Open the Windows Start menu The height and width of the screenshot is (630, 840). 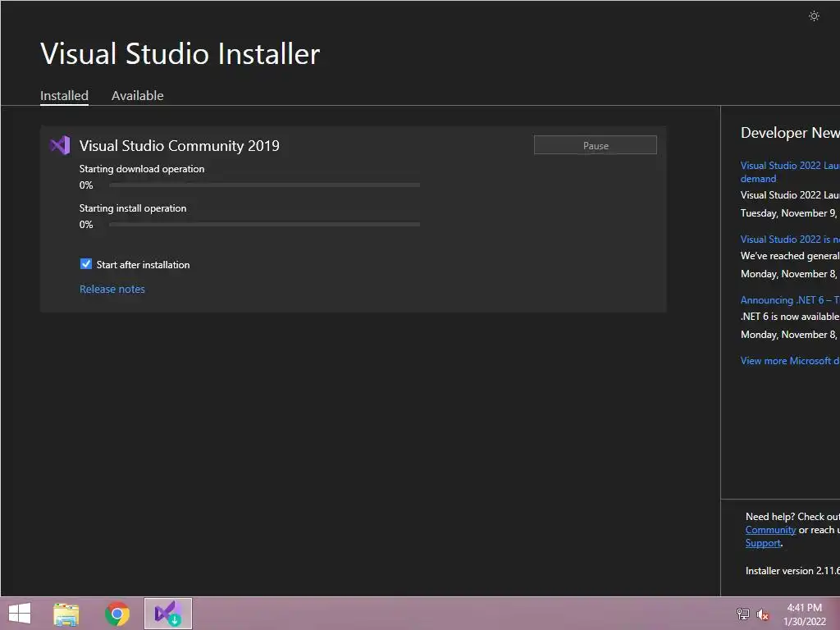tap(20, 614)
